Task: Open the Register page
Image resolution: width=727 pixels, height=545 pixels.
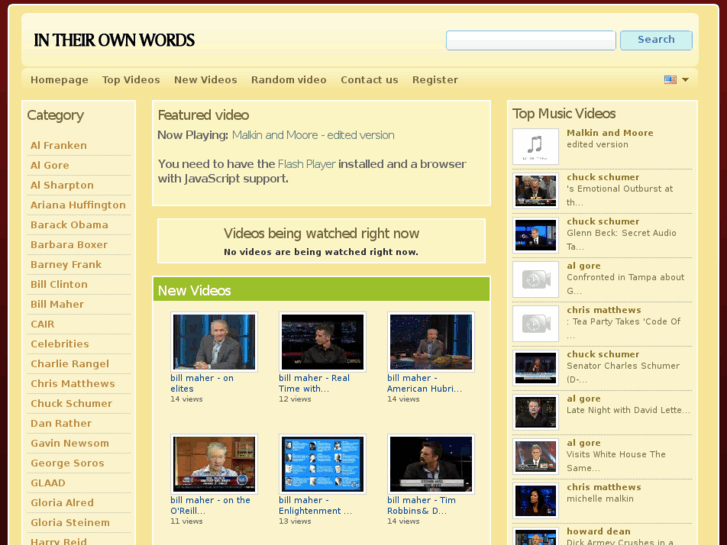Action: click(435, 80)
